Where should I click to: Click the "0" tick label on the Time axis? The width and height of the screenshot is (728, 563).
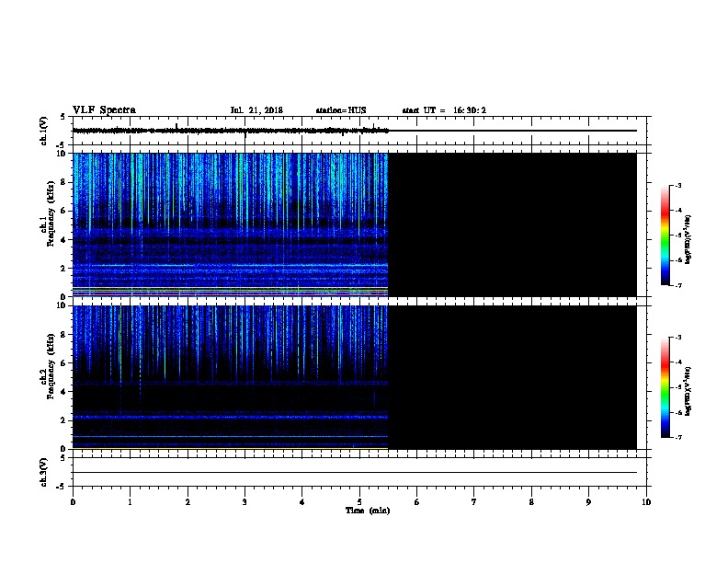click(x=73, y=502)
